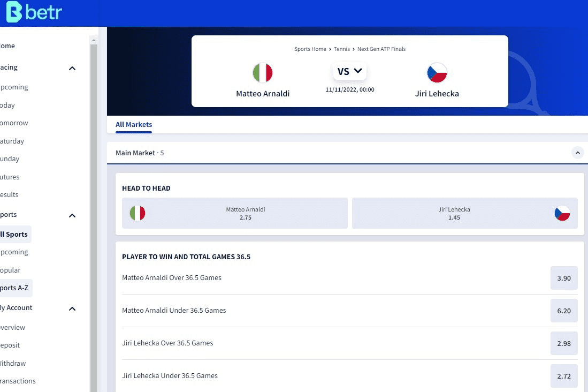
Task: Select the All Markets tab
Action: click(x=134, y=125)
